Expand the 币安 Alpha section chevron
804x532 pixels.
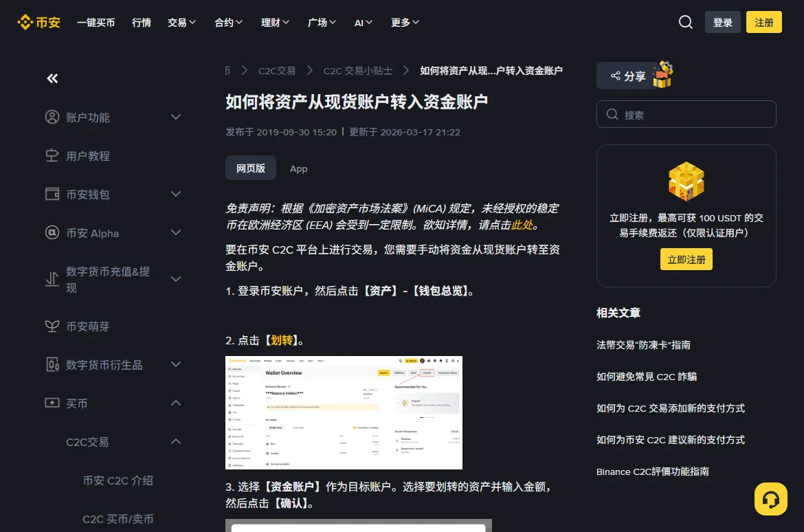click(x=176, y=232)
